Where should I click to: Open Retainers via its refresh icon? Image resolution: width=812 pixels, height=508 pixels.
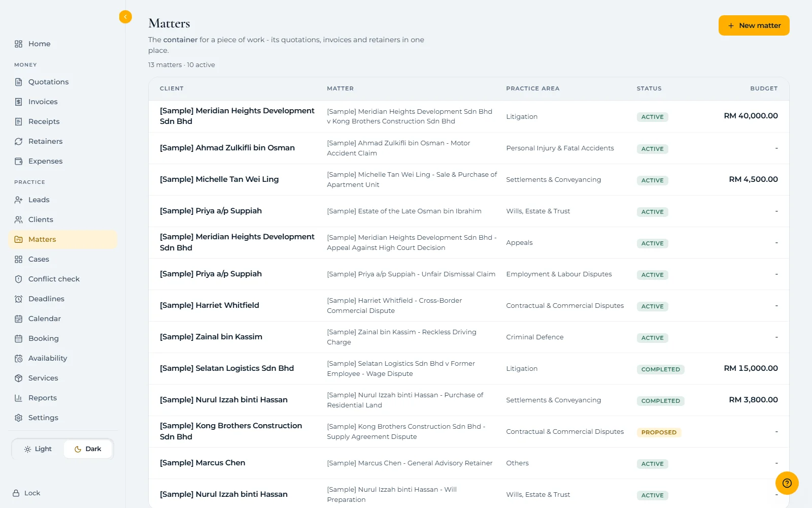pyautogui.click(x=19, y=141)
